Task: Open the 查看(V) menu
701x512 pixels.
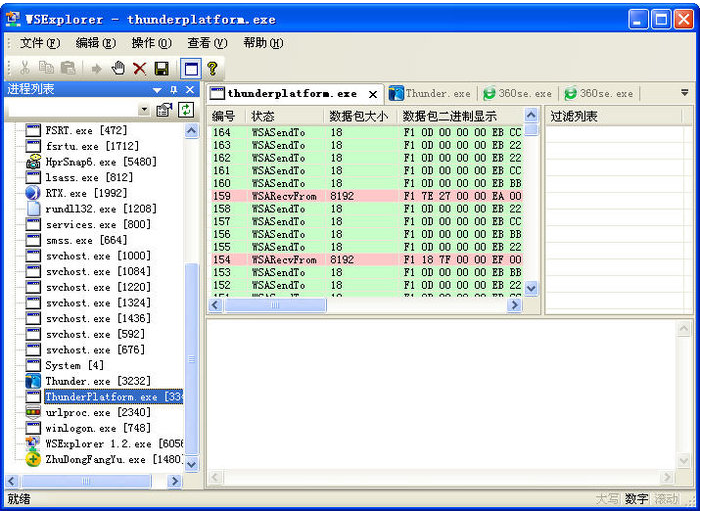Action: point(207,43)
